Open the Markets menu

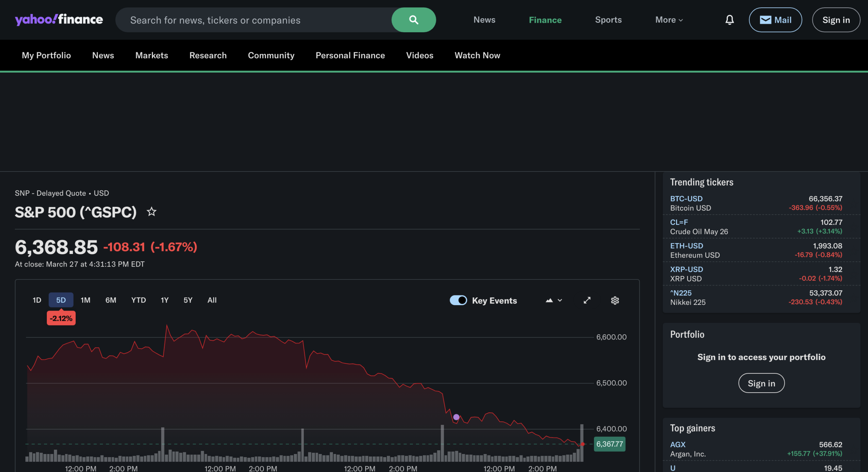coord(152,55)
